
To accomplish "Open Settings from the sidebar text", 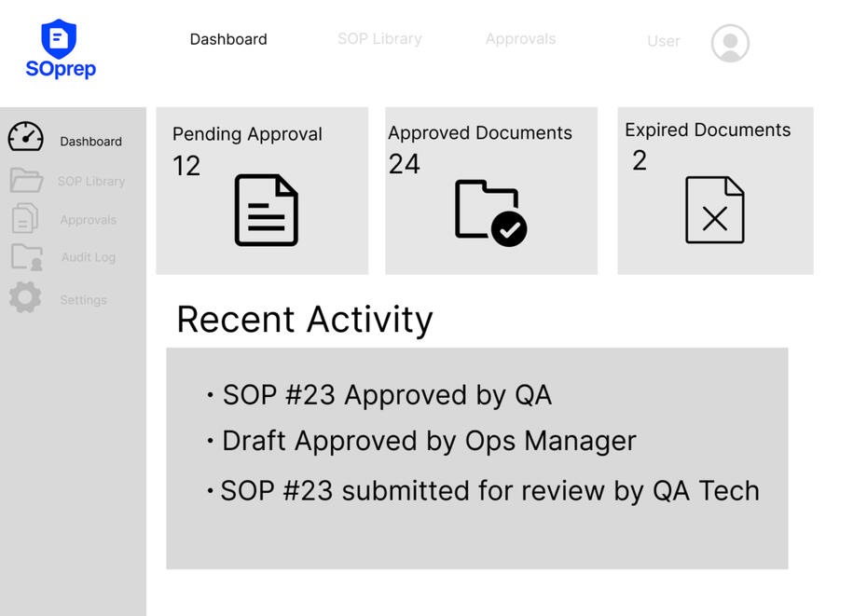I will [83, 300].
